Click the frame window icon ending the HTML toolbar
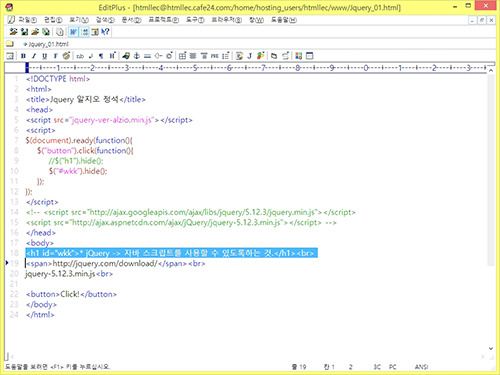This screenshot has width=500, height=375. pos(310,56)
